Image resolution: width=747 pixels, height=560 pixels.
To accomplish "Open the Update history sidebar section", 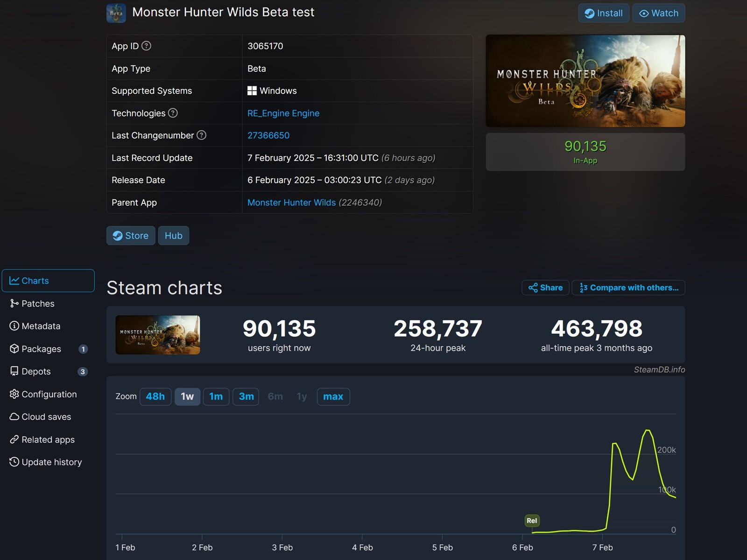I will click(x=48, y=462).
